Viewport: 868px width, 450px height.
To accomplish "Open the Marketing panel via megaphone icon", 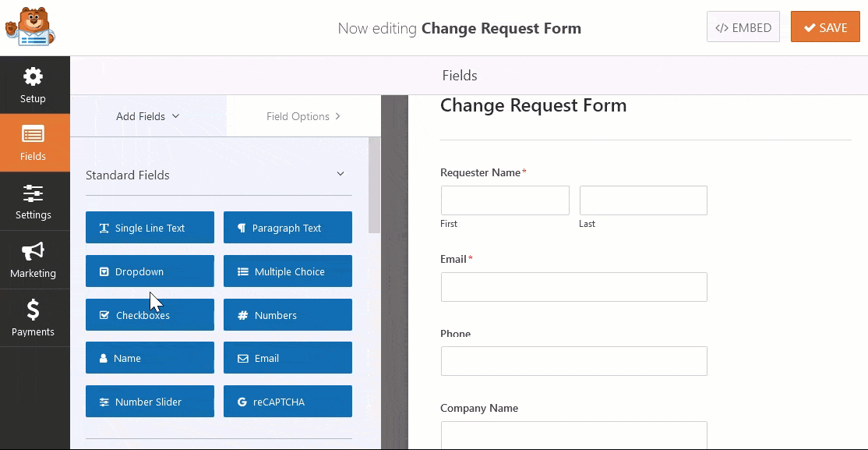I will [34, 260].
